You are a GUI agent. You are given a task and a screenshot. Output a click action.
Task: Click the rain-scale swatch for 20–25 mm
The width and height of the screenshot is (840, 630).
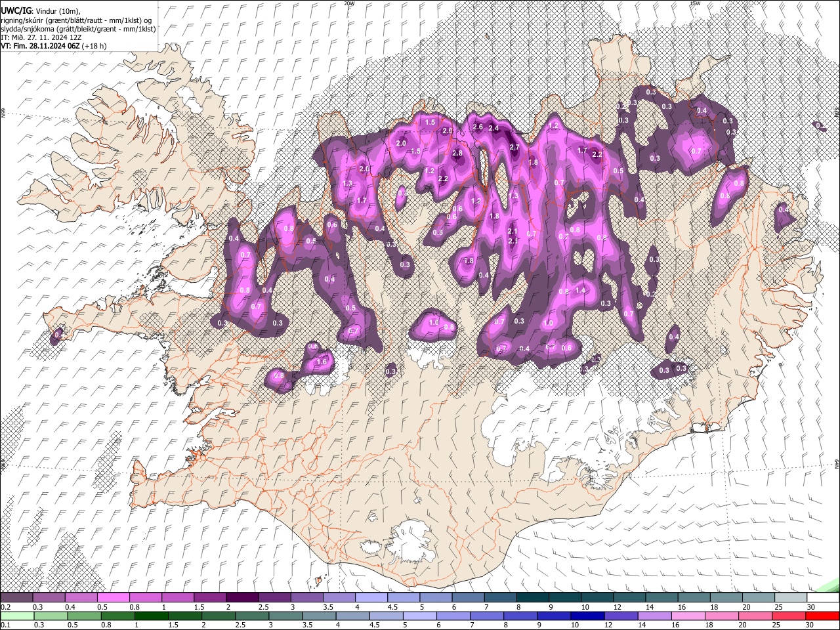coord(755,616)
